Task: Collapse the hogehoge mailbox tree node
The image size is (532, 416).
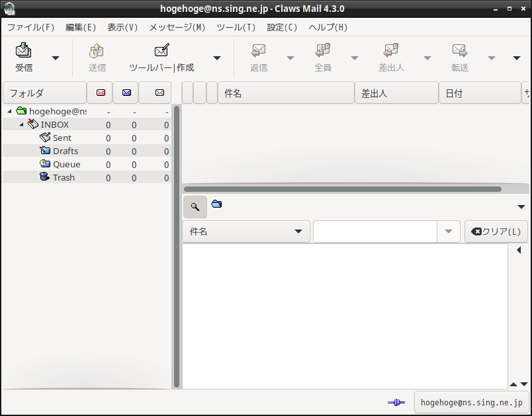Action: [9, 111]
